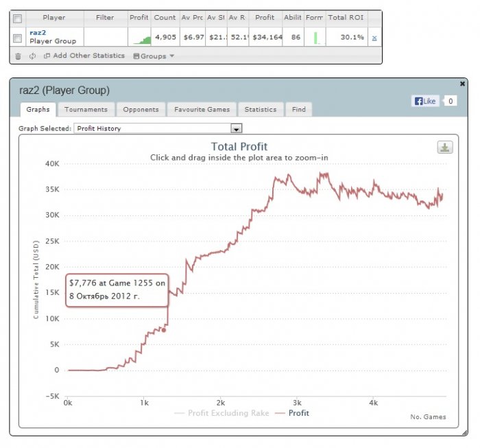This screenshot has width=480, height=448.
Task: Switch to the Opponents tab
Action: 141,110
